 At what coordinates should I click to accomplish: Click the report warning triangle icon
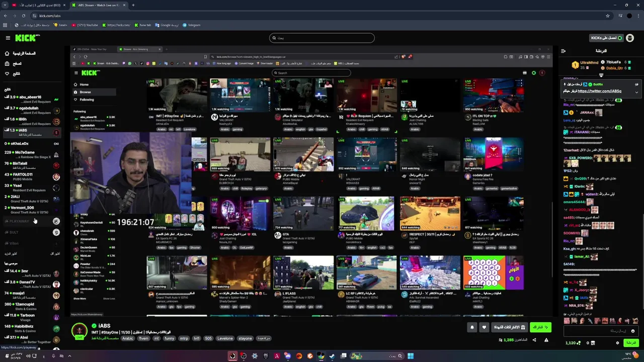(x=546, y=340)
